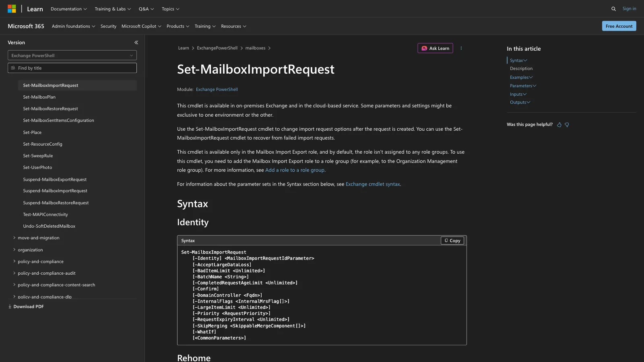Screen dimensions: 644x362
Task: Select Suspend-MailboxExportRequest in sidebar
Action: pyautogui.click(x=55, y=179)
